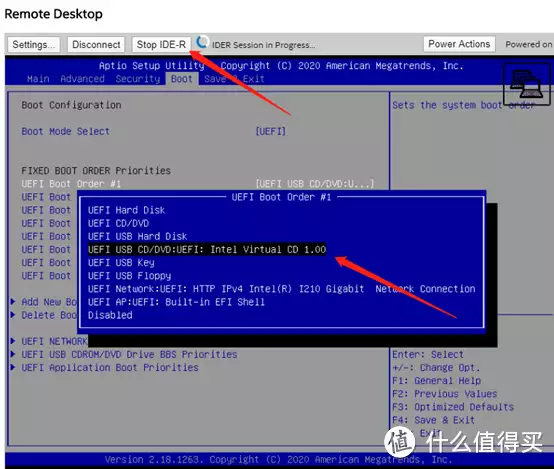Viewport: 554px width, 469px height.
Task: Click the F2: Previous Values hint
Action: click(444, 394)
